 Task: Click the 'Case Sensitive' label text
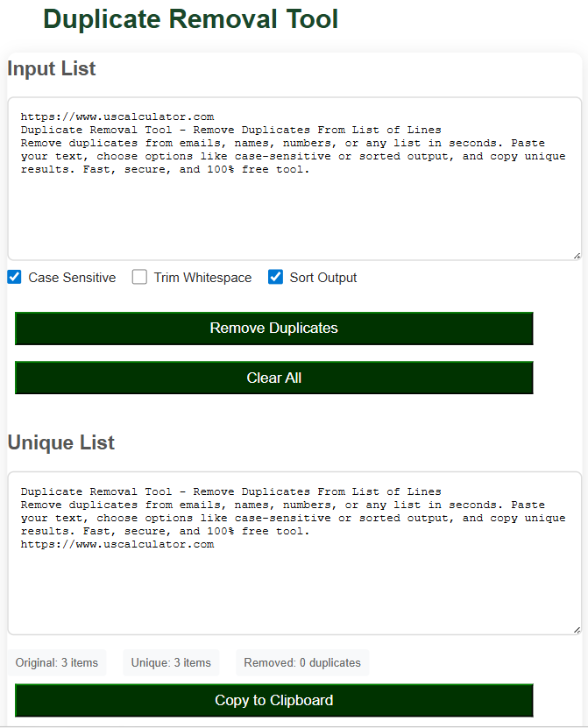point(72,278)
